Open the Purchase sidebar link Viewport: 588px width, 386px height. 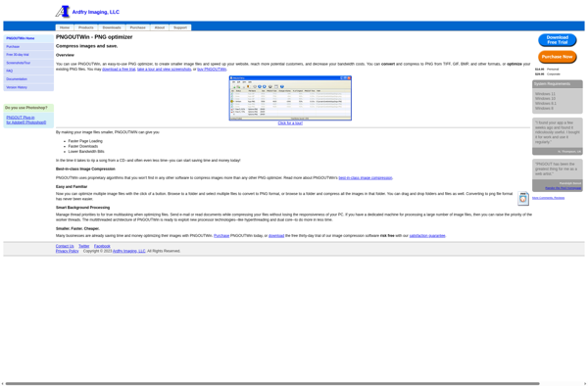pyautogui.click(x=28, y=46)
